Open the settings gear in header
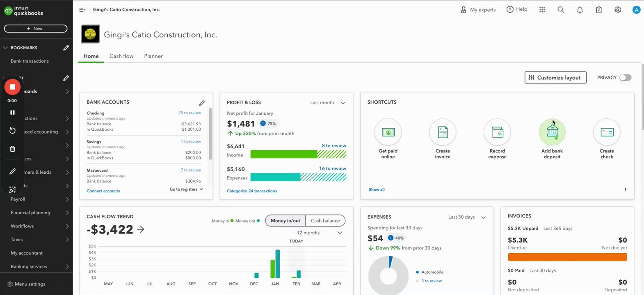Screen dimensions: 644x295 tap(618, 10)
